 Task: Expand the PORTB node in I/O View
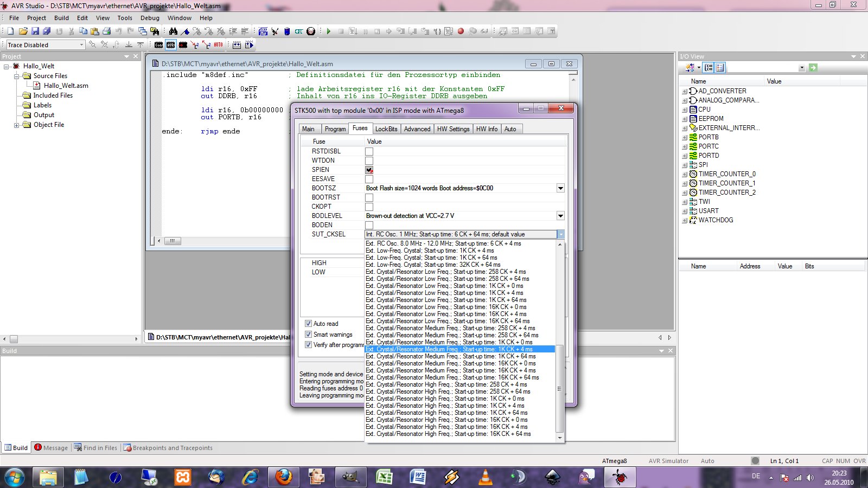pos(684,138)
